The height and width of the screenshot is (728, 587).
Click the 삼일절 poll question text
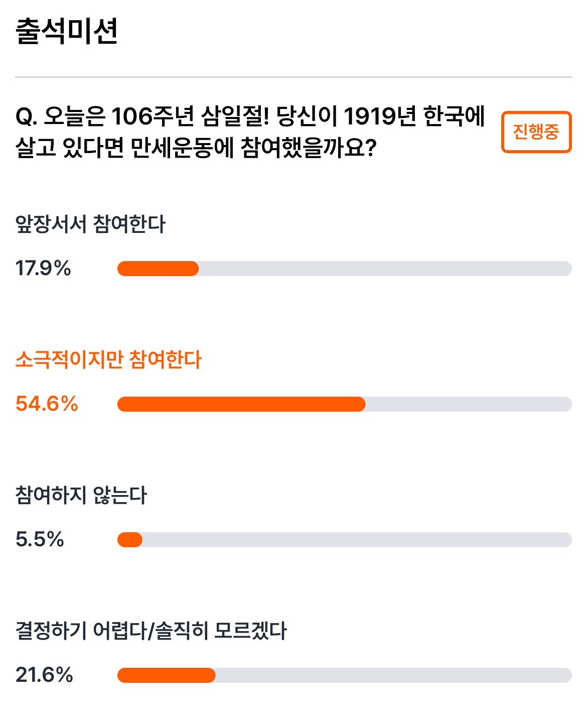(250, 132)
